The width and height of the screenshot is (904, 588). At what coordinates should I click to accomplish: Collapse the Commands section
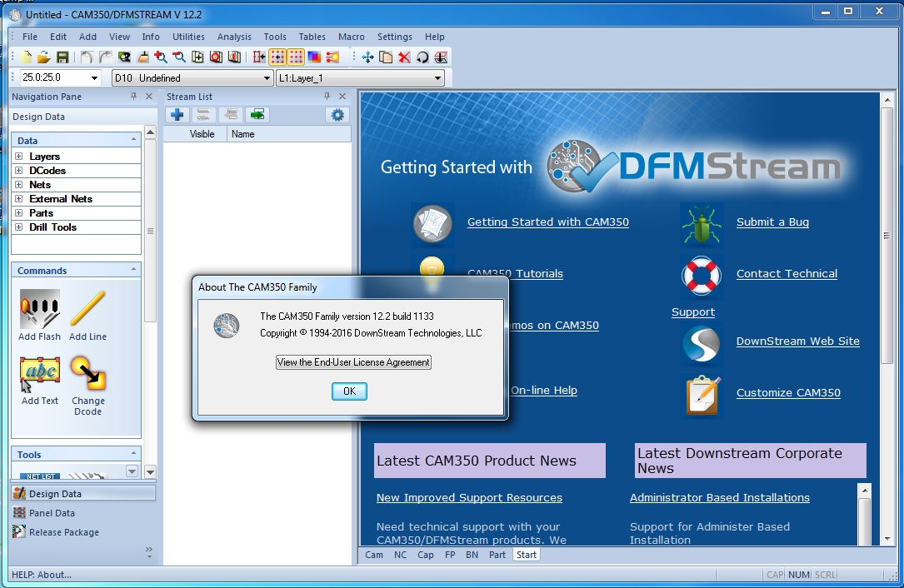(x=134, y=269)
